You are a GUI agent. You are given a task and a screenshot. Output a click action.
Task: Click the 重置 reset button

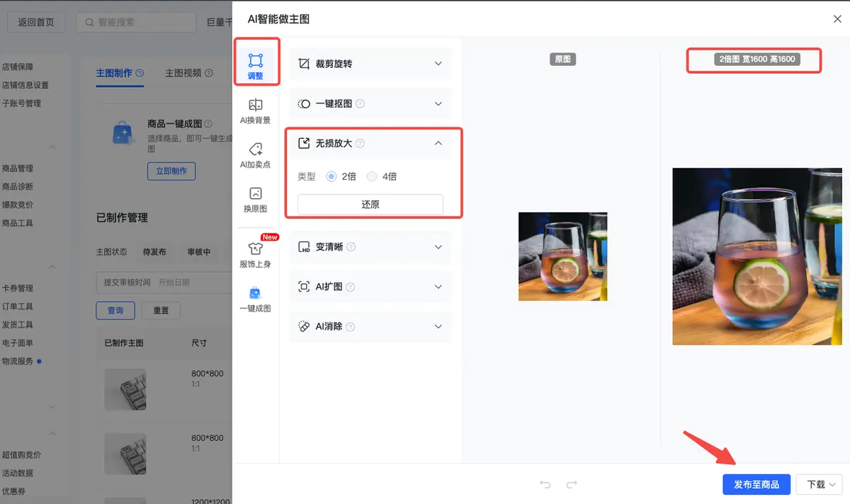[161, 310]
